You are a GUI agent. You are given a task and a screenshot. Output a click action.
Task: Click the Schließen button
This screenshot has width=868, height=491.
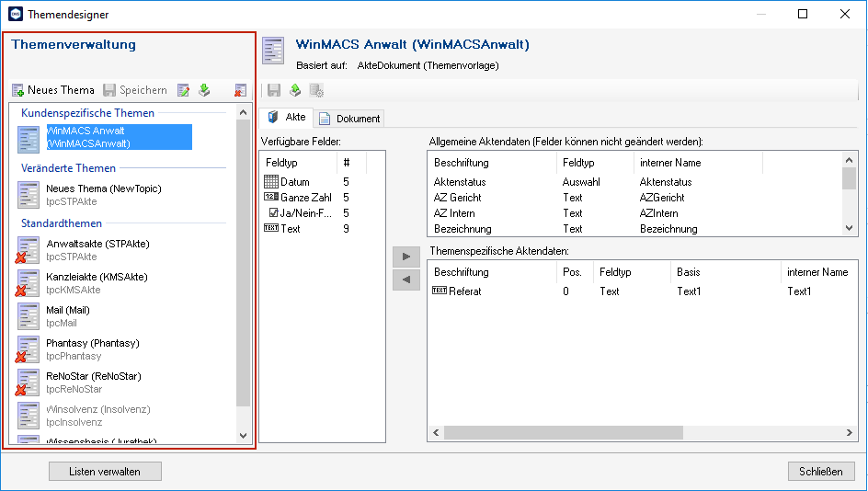tap(821, 472)
